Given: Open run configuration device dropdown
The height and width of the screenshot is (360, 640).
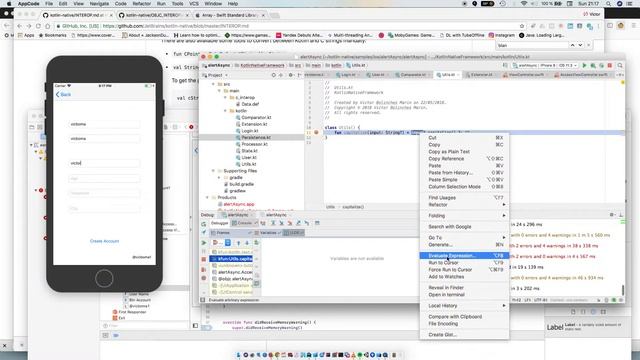Looking at the screenshot, I should [545, 65].
